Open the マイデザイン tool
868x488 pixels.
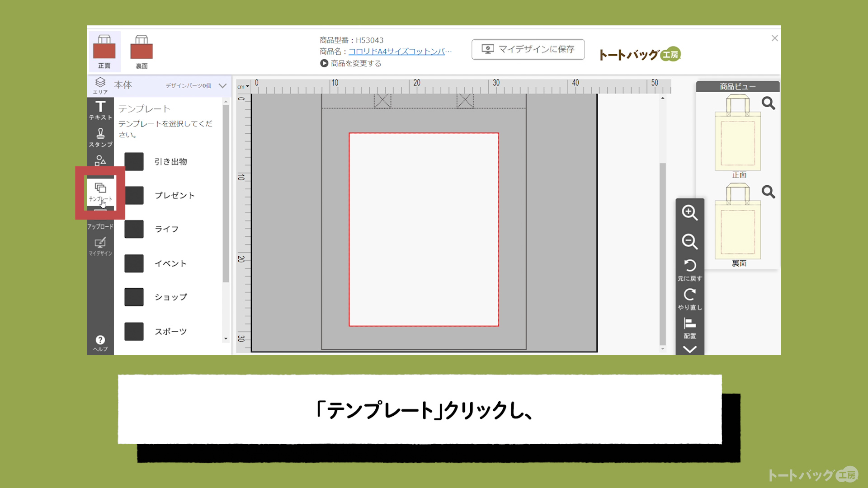[x=100, y=247]
